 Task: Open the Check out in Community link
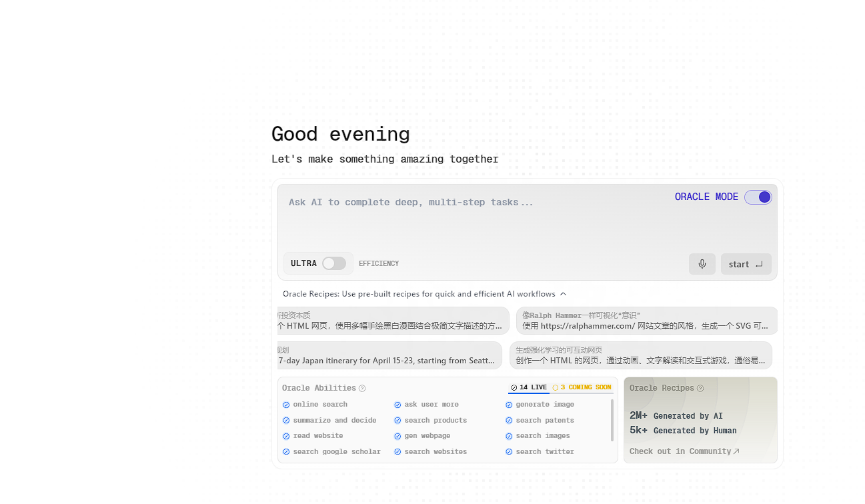click(x=684, y=451)
